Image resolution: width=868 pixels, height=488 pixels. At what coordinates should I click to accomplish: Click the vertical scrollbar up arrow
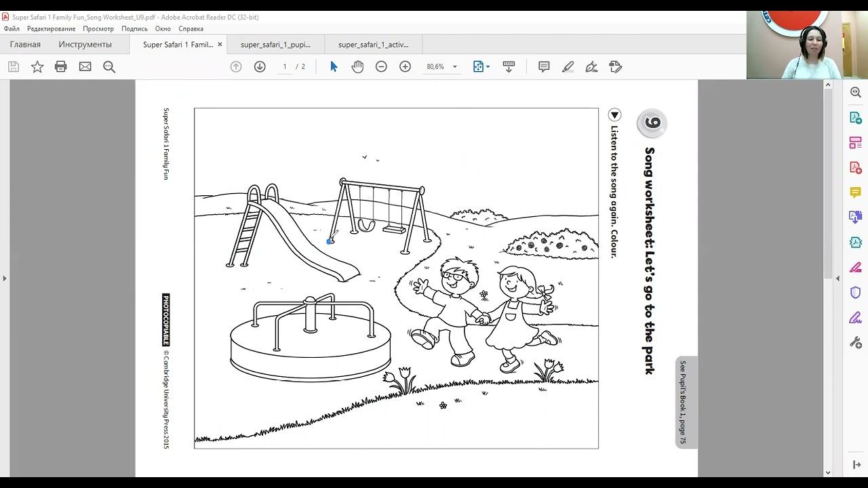click(x=828, y=85)
